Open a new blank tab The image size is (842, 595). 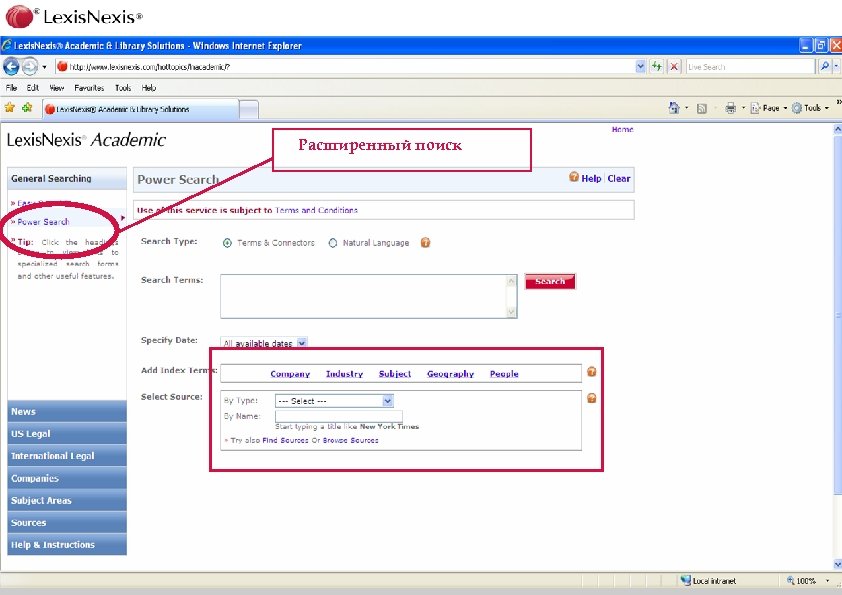pos(249,110)
